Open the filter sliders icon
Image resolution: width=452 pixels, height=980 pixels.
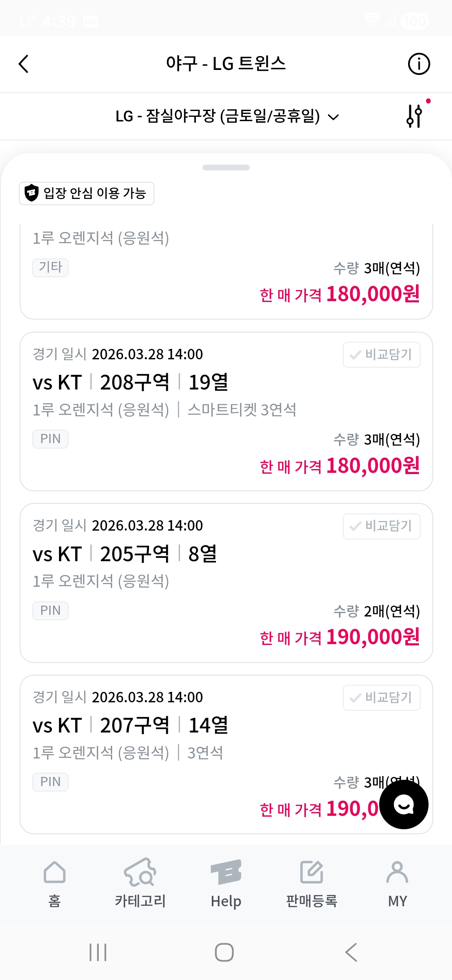pyautogui.click(x=414, y=116)
